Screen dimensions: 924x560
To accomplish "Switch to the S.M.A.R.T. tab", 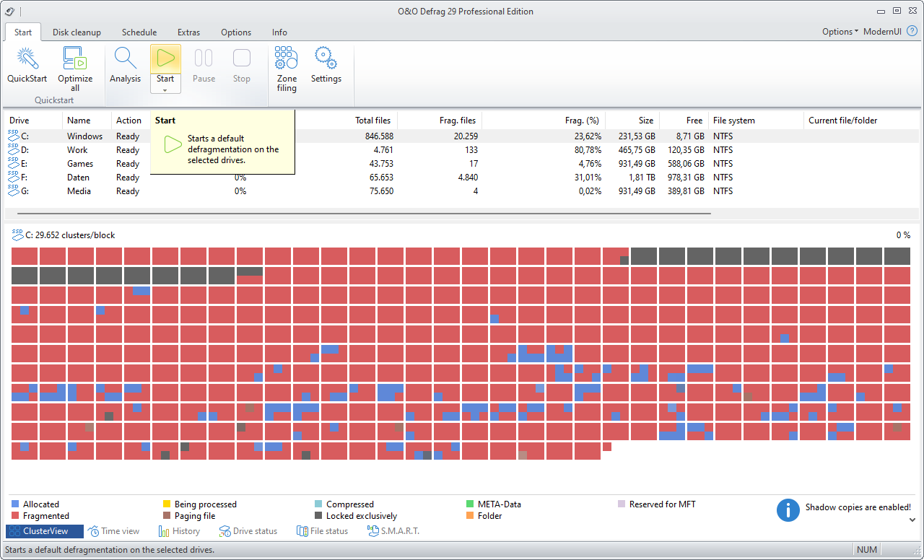I will 393,531.
